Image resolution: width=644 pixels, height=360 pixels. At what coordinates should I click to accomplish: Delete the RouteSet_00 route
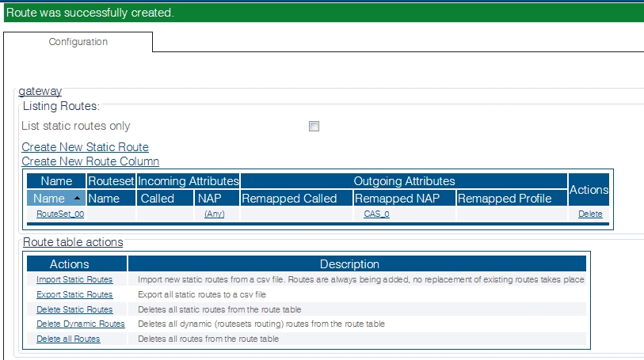(589, 214)
